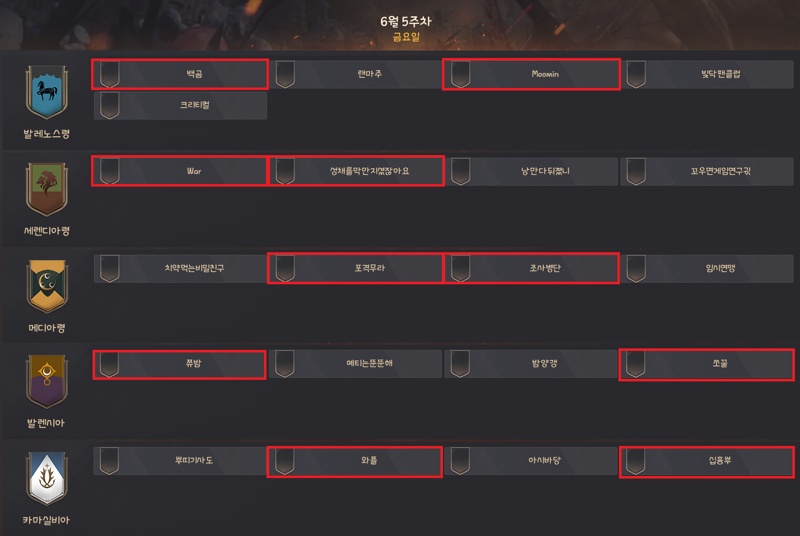800x536 pixels.
Task: Click the 메디아령 territory name label
Action: [x=46, y=328]
